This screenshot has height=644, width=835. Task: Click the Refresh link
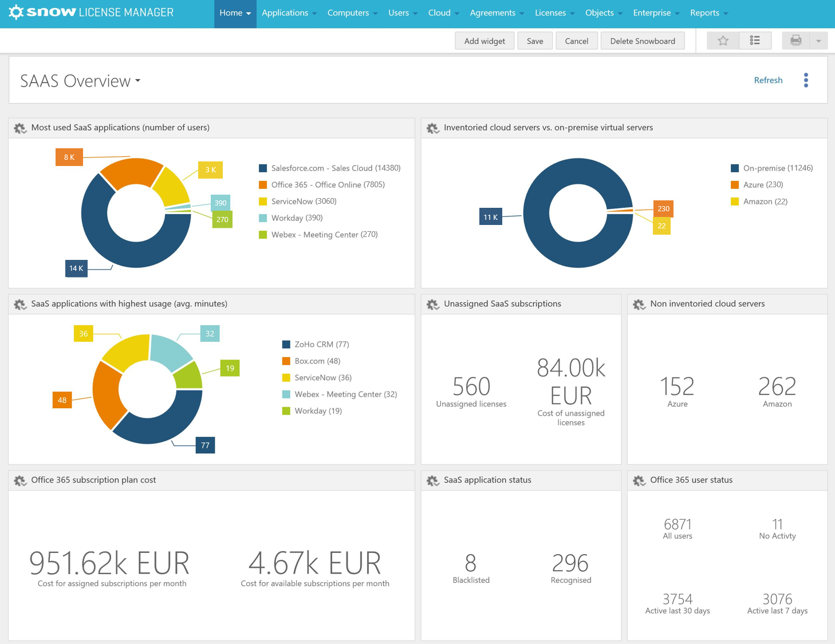coord(768,80)
